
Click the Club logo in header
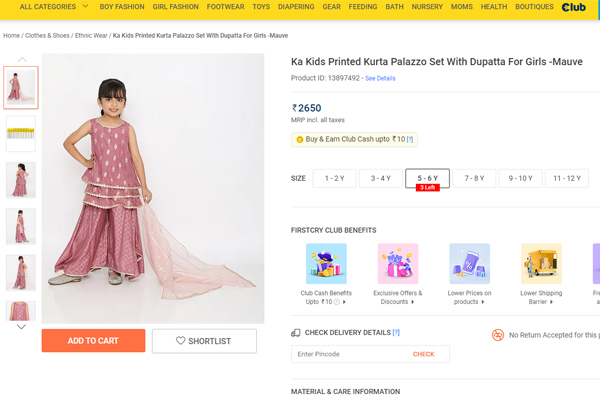coord(573,7)
